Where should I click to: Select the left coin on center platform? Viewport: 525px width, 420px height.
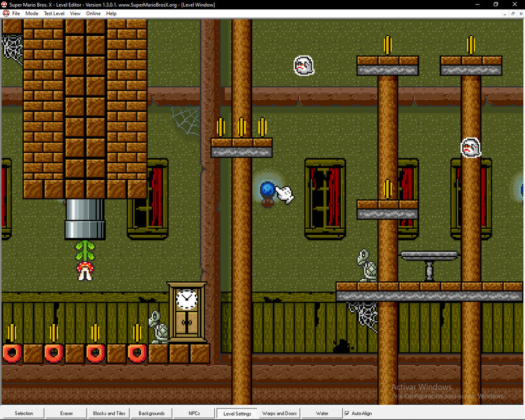point(220,127)
